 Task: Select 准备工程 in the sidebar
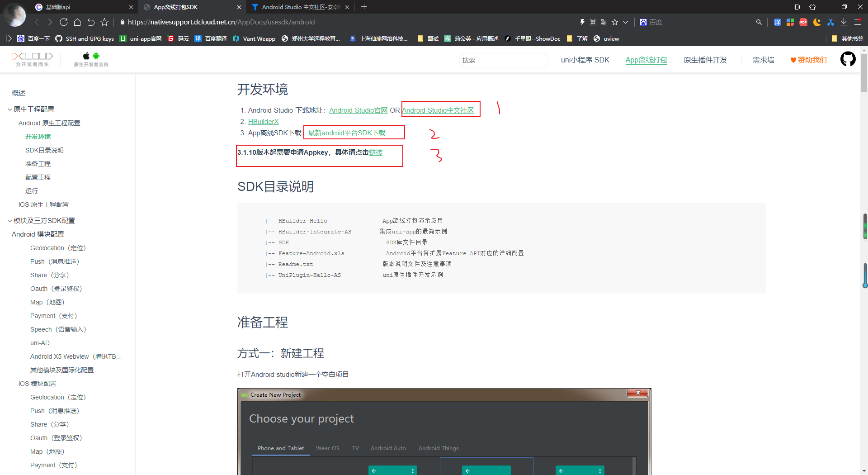tap(38, 164)
